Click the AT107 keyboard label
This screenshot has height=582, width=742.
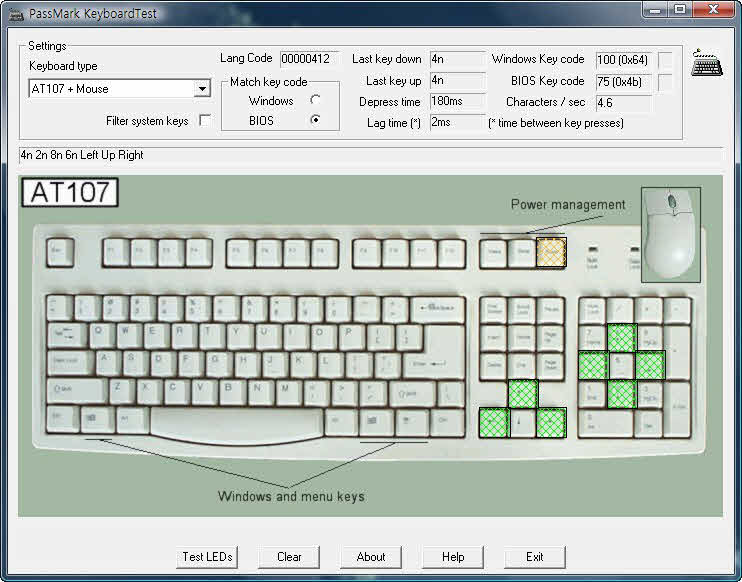70,192
